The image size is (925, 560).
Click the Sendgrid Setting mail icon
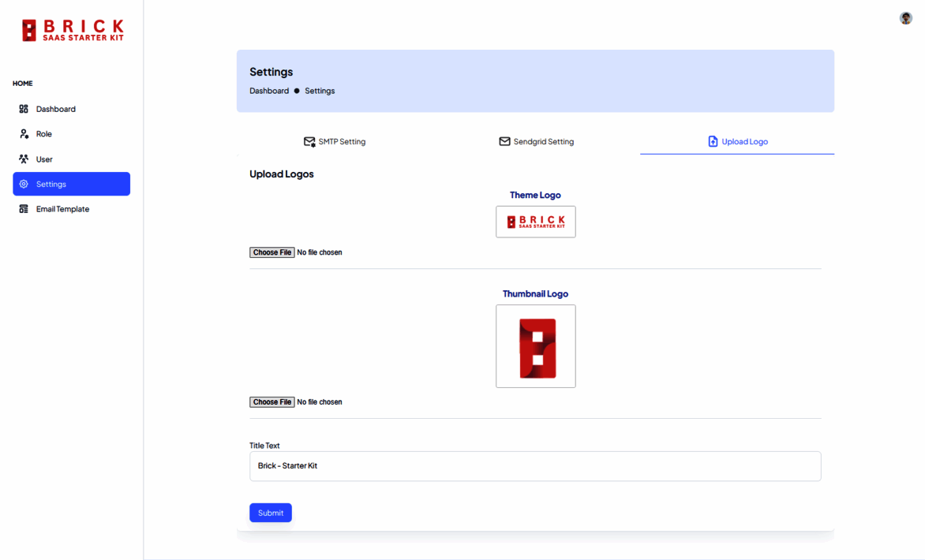(x=504, y=142)
